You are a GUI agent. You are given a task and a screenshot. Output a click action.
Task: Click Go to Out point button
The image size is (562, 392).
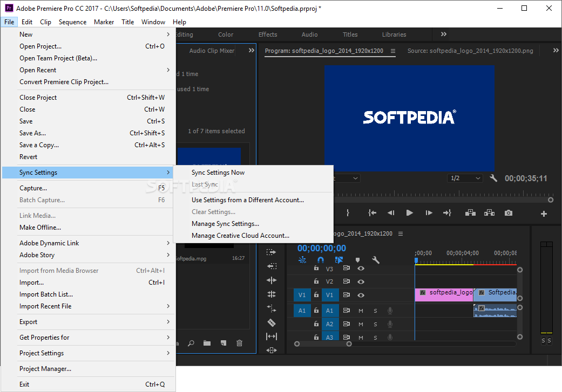[447, 213]
